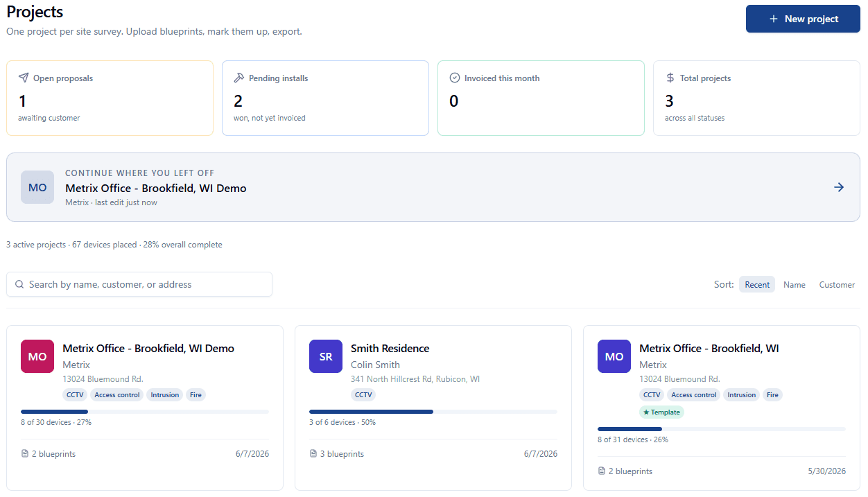The image size is (868, 497).
Task: Sort projects by Name
Action: [795, 284]
